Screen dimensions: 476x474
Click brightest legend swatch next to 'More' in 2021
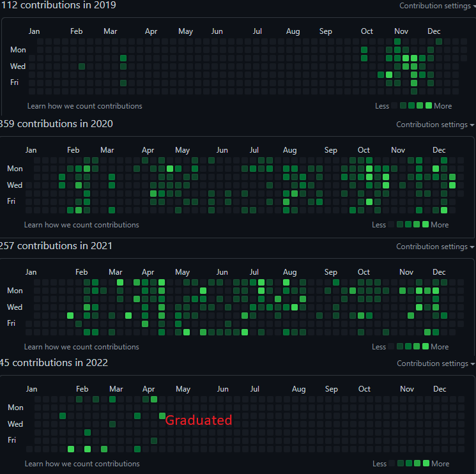click(x=426, y=347)
